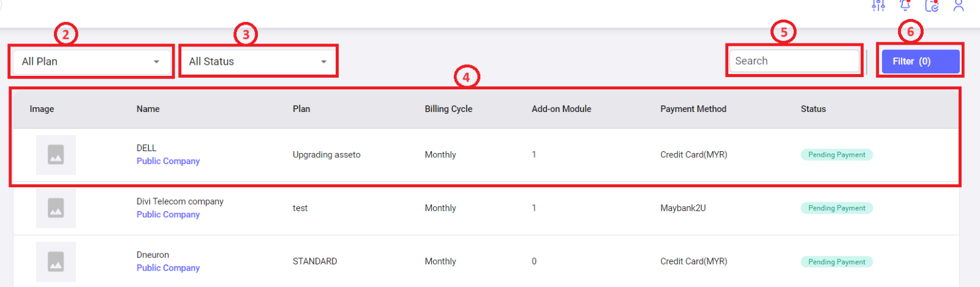
Task: Click the Status column header
Action: coord(813,109)
